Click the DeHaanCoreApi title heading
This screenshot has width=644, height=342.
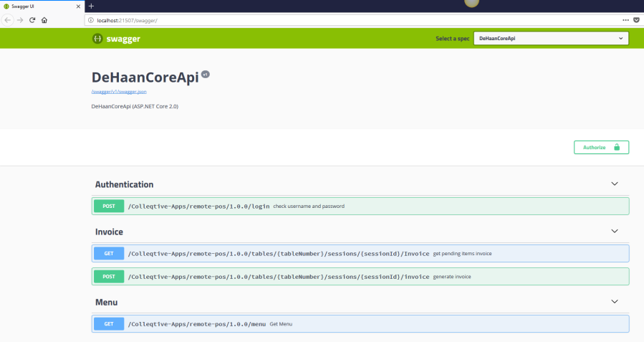pyautogui.click(x=145, y=77)
